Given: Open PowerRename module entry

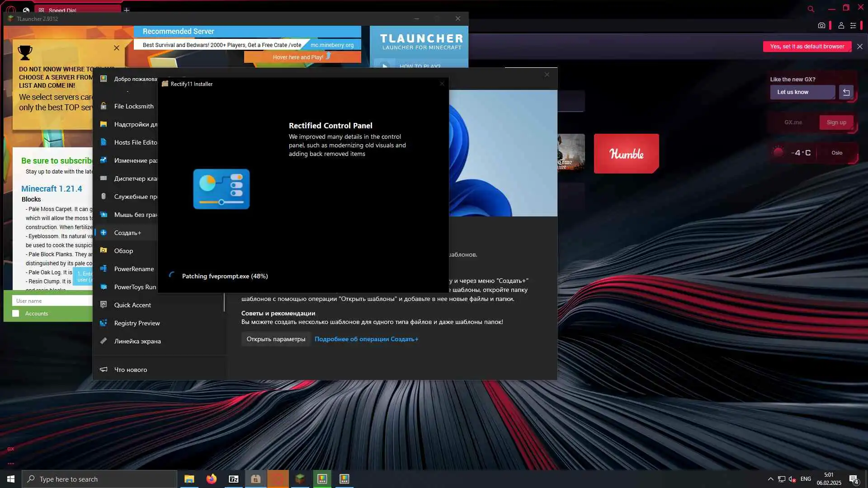Looking at the screenshot, I should [133, 269].
